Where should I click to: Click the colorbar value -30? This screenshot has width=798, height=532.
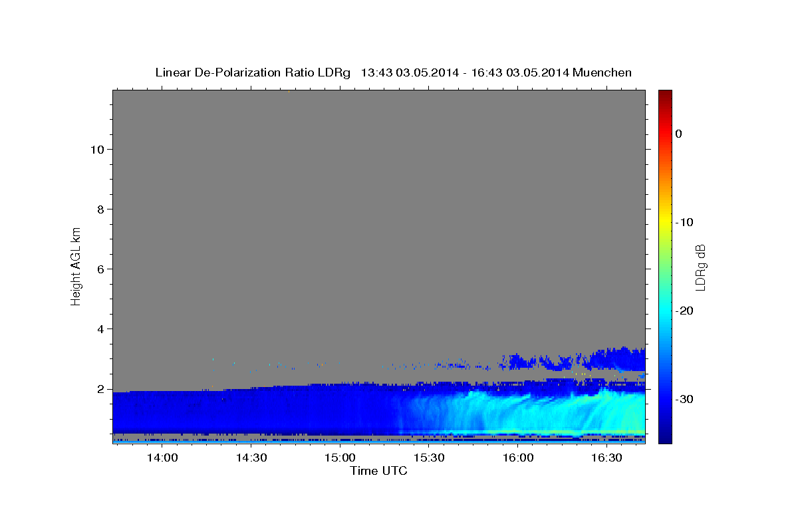(x=684, y=399)
